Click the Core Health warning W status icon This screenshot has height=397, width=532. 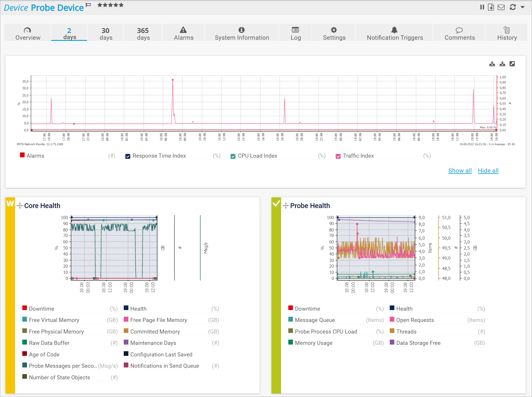point(10,203)
